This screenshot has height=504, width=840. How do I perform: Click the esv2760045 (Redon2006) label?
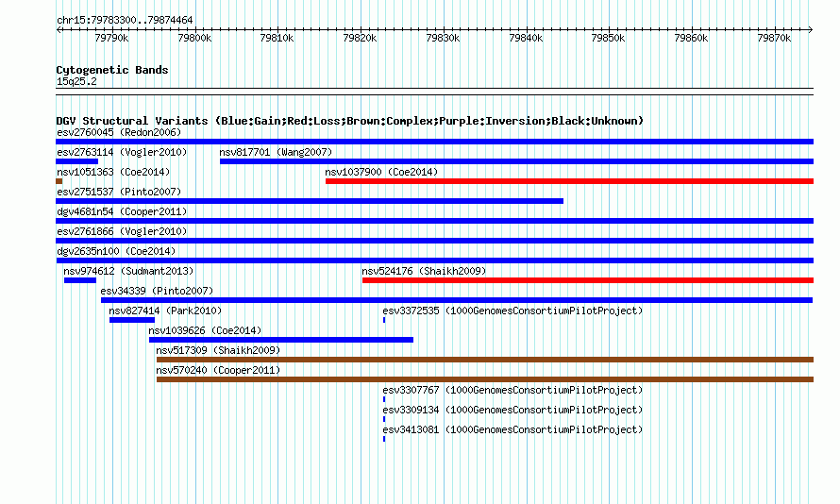click(x=119, y=132)
